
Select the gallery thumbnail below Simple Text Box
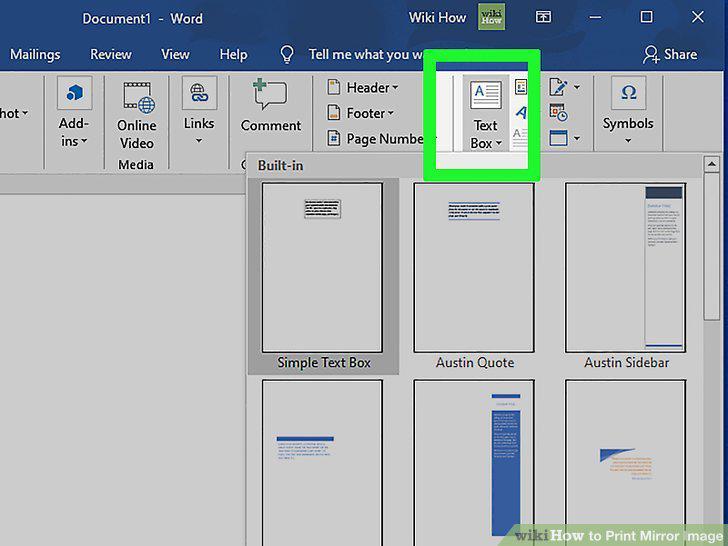point(323,462)
